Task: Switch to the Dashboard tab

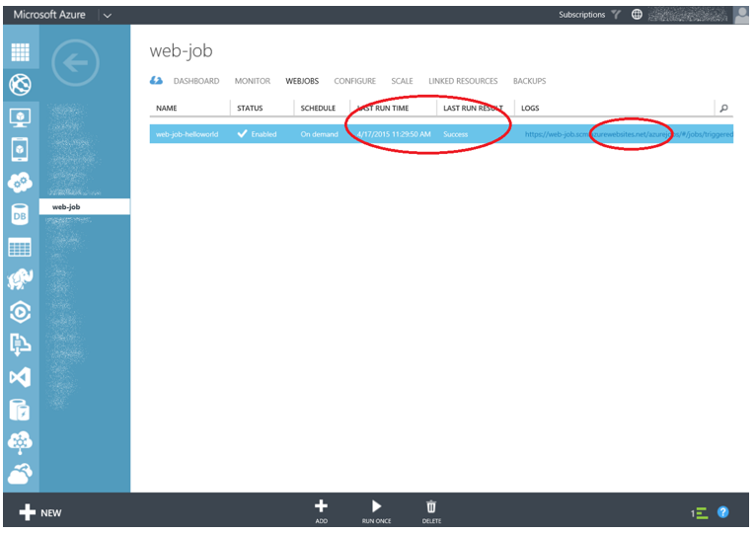Action: [x=195, y=81]
